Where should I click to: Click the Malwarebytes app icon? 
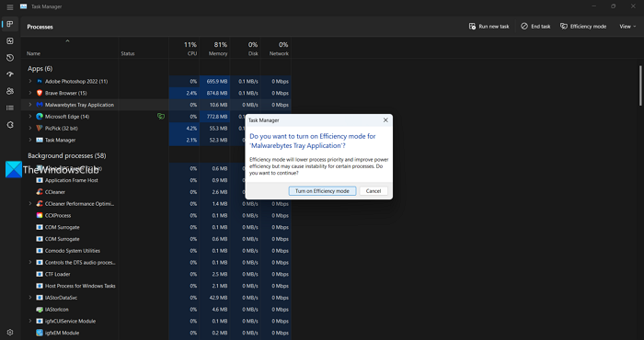pyautogui.click(x=40, y=105)
